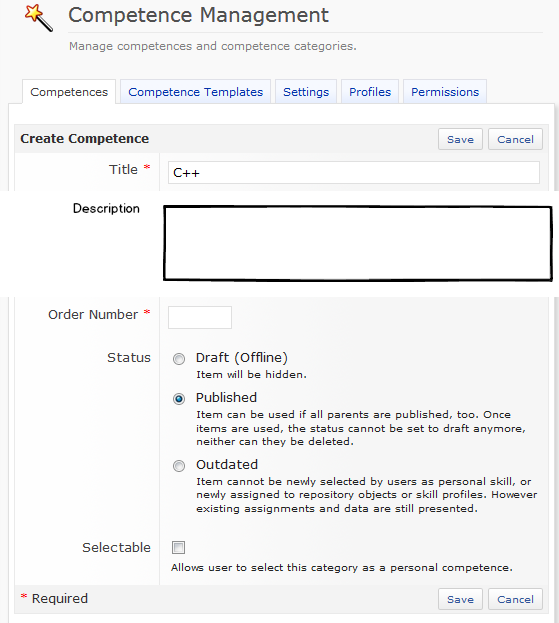This screenshot has height=623, width=559.
Task: Click the Outdated label text
Action: pyautogui.click(x=227, y=464)
